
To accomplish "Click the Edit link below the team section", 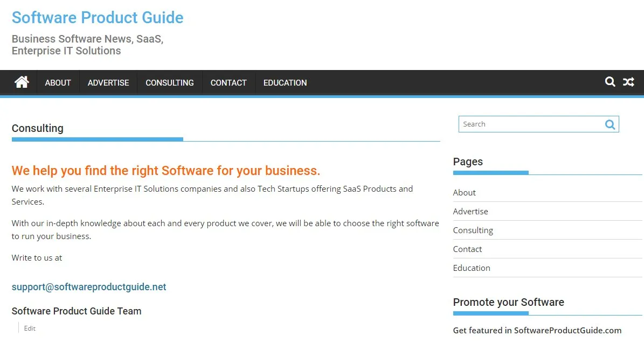I will coord(30,328).
